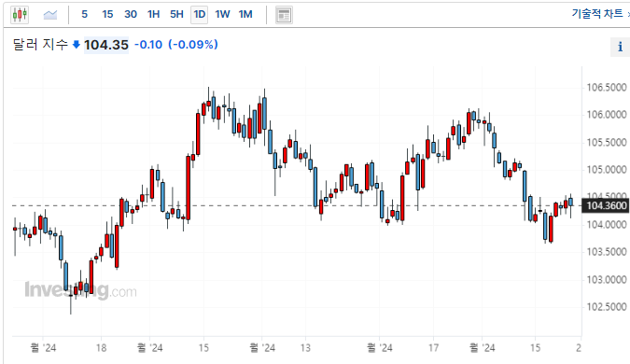Click the date label 13
Viewport: 630px width, 364px height.
[305, 348]
